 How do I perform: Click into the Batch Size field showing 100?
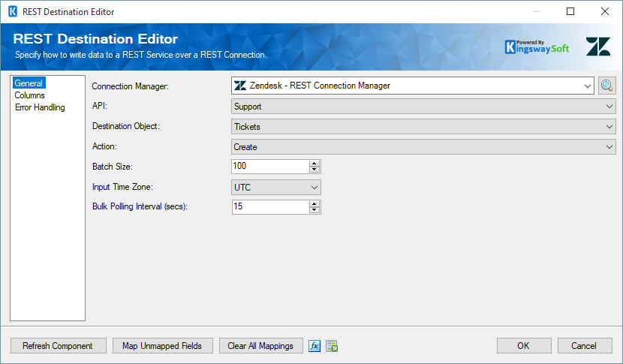point(270,166)
